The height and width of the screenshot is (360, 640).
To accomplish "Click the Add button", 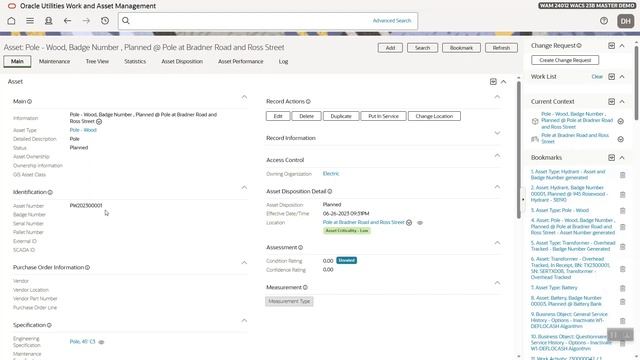I will 390,48.
